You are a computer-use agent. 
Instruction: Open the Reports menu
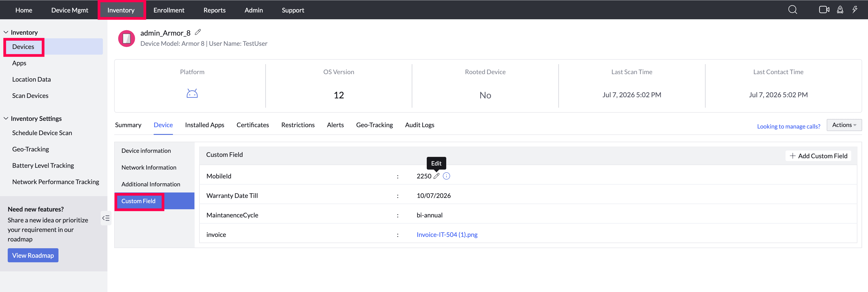click(215, 10)
